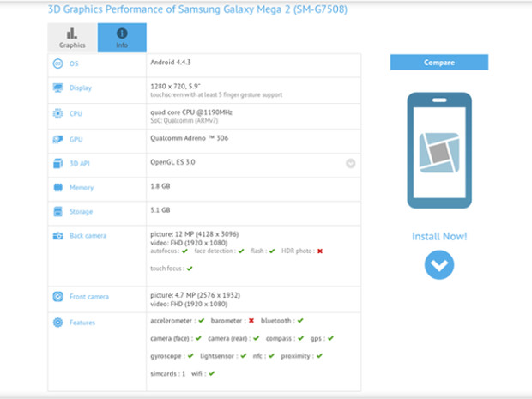Click the info circle icon on Info tab
The height and width of the screenshot is (399, 532).
(x=122, y=33)
